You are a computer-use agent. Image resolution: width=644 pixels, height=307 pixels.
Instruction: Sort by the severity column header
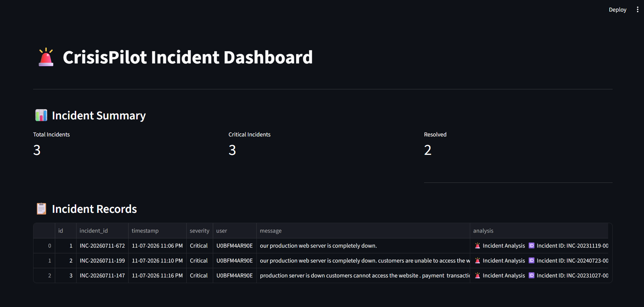coord(200,231)
